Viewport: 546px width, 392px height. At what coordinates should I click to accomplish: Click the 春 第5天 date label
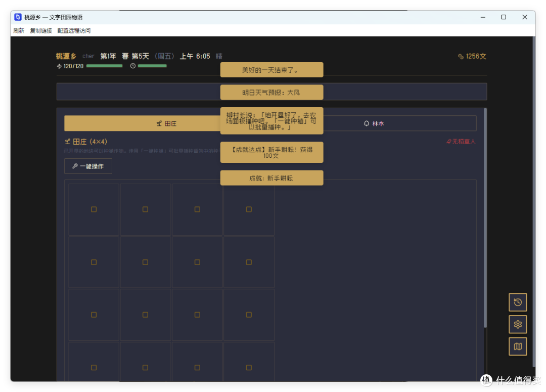click(x=135, y=56)
